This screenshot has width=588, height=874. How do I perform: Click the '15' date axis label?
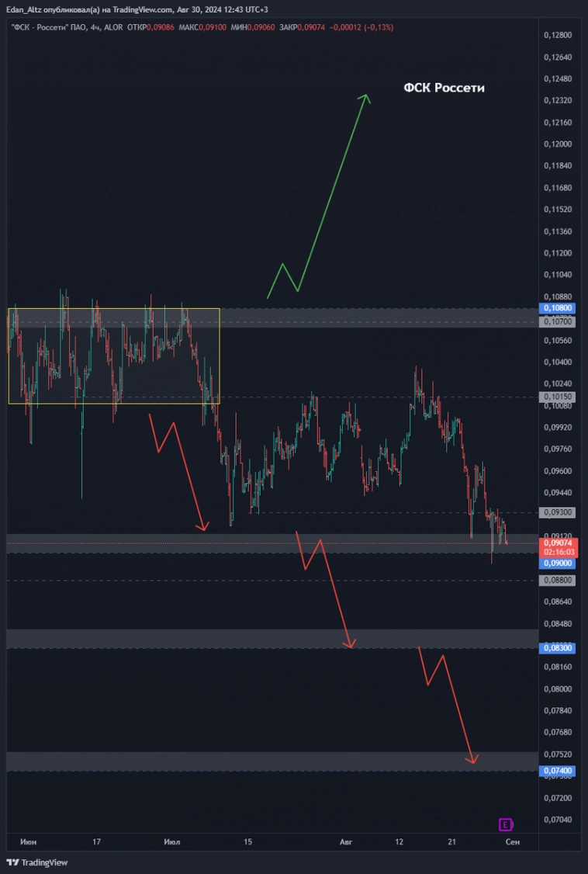pyautogui.click(x=248, y=841)
